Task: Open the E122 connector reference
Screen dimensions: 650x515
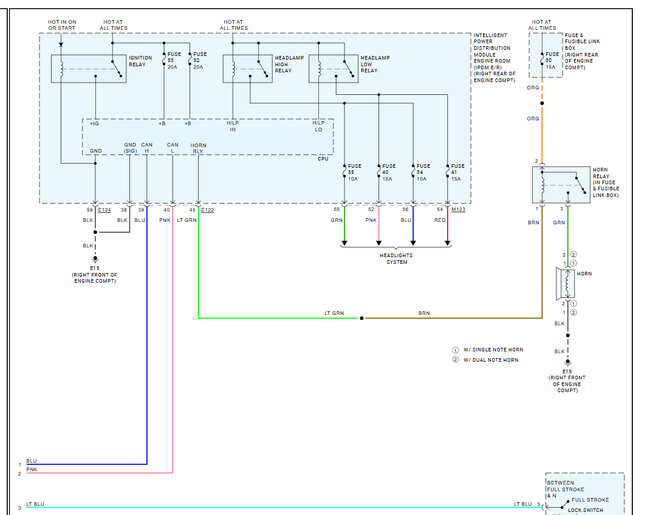Action: 207,210
